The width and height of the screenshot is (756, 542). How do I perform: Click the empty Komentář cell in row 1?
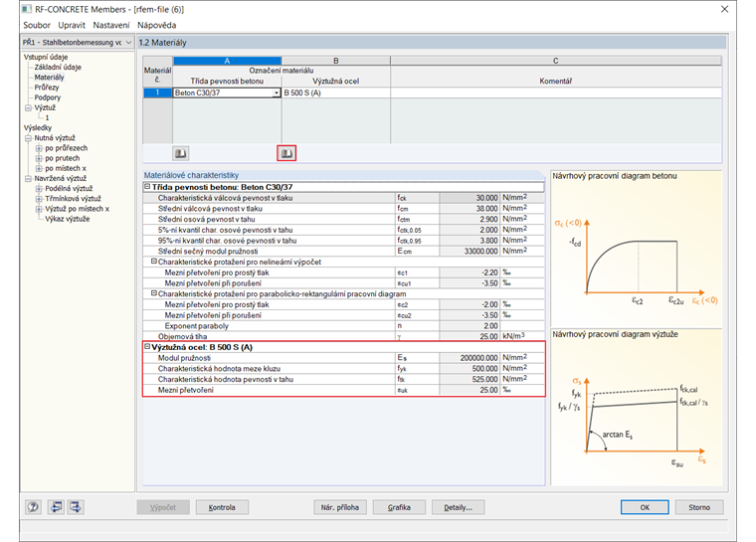tap(556, 92)
